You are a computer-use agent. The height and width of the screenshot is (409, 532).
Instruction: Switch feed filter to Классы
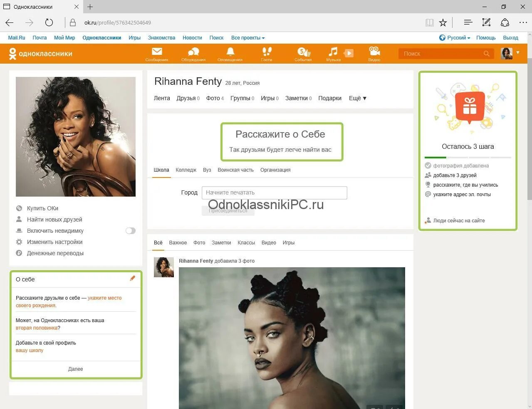[246, 243]
